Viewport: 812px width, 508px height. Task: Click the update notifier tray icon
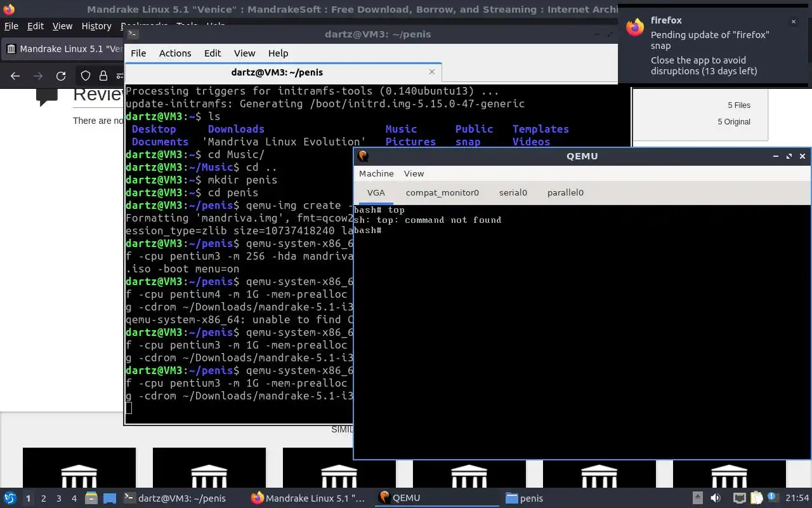[772, 497]
